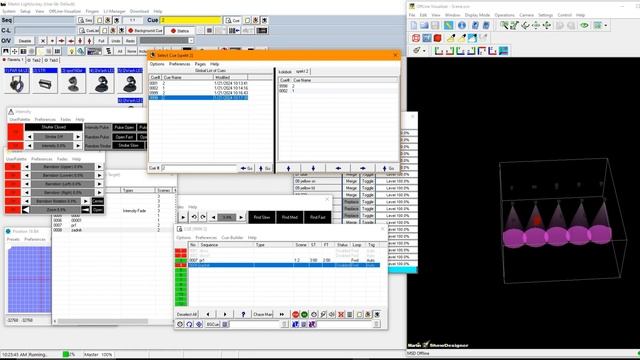
Task: Click the eye icon in Visualizer toolbar
Action: point(584,25)
